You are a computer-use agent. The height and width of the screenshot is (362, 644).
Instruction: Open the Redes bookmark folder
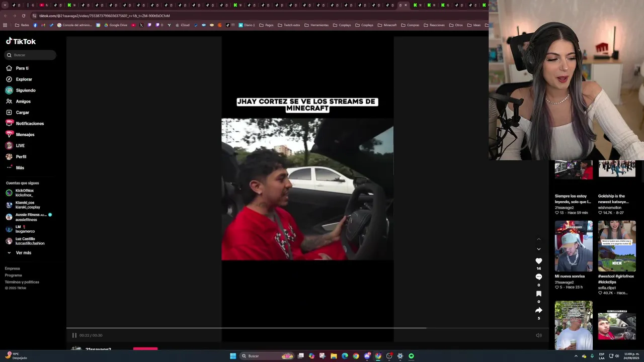point(22,25)
